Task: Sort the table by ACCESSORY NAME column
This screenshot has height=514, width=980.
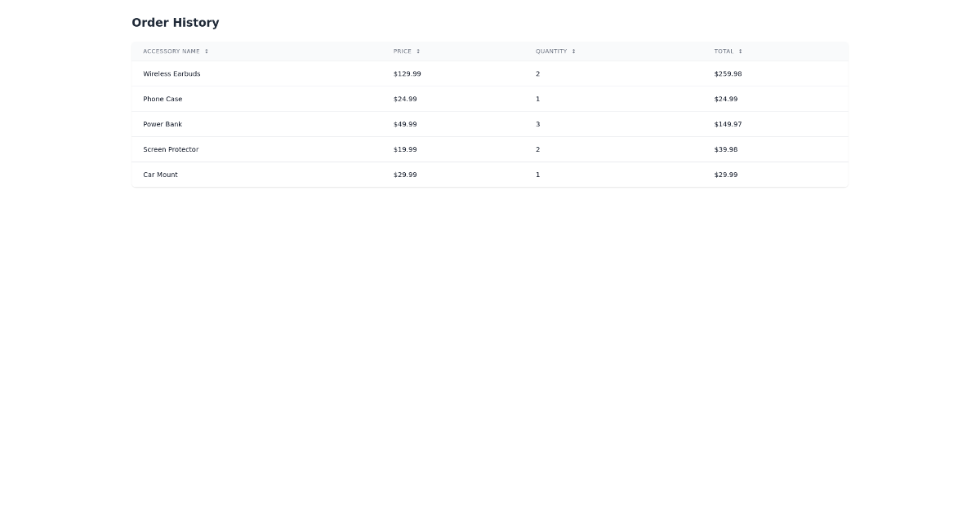Action: point(171,51)
